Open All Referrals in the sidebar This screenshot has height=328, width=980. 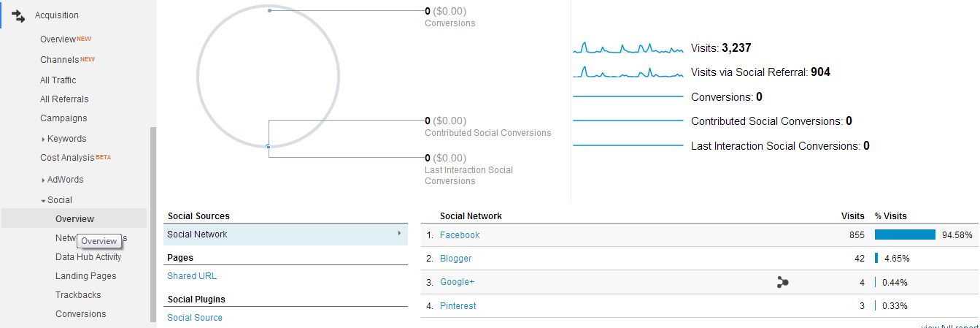point(64,99)
